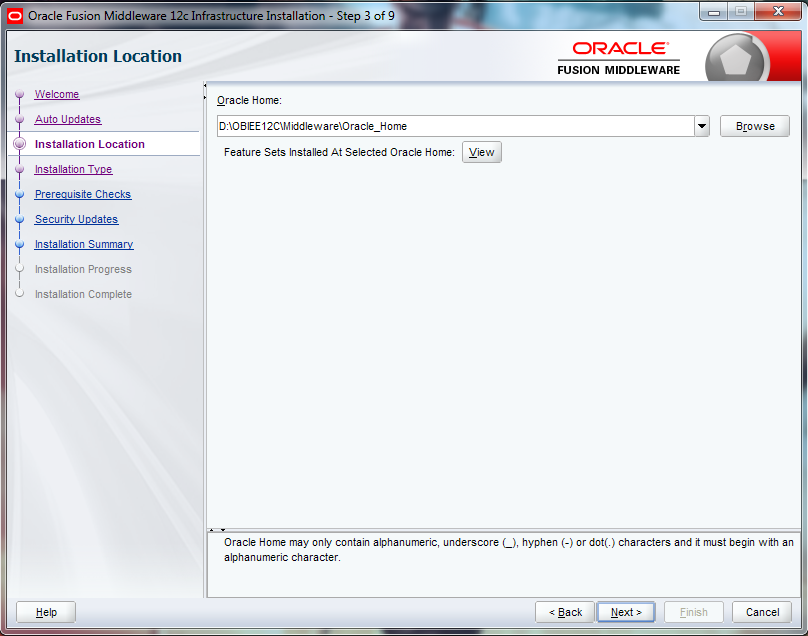Click the message pane splitter arrows
The image size is (808, 636).
[217, 530]
